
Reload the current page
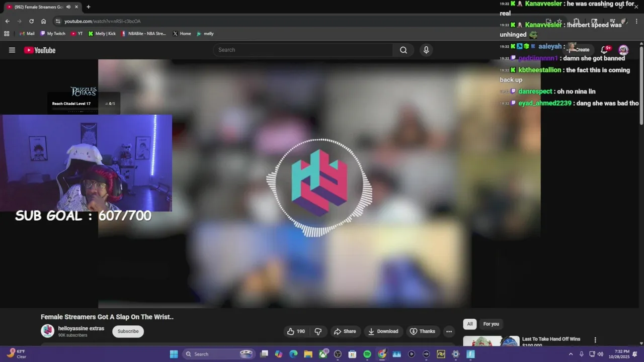(31, 21)
